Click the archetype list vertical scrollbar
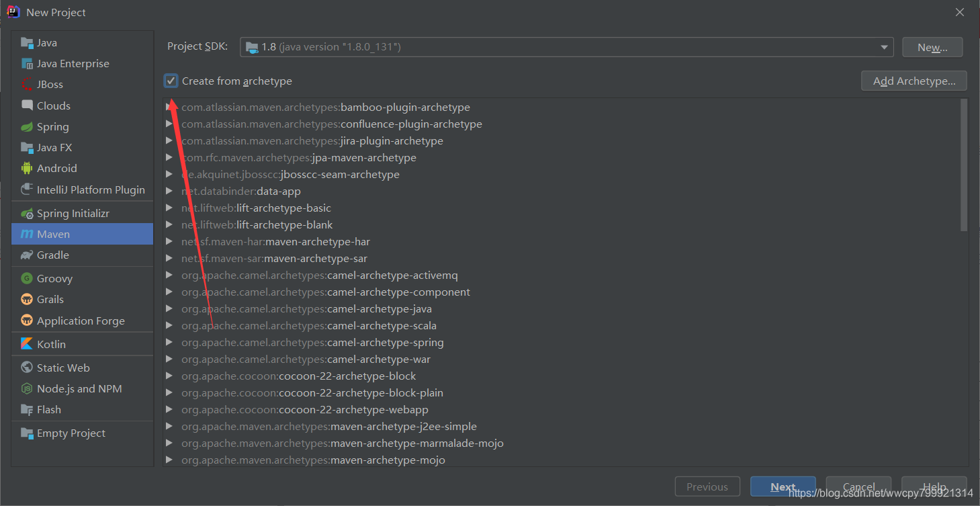 click(x=964, y=165)
